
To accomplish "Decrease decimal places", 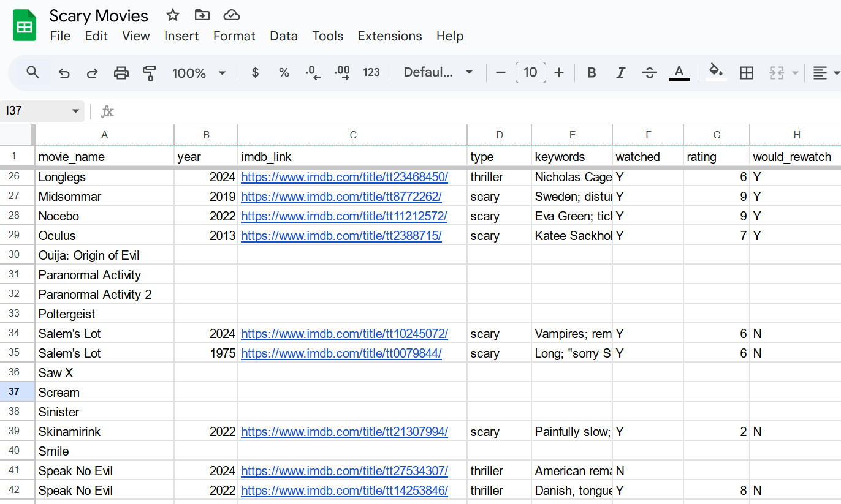I will 313,73.
